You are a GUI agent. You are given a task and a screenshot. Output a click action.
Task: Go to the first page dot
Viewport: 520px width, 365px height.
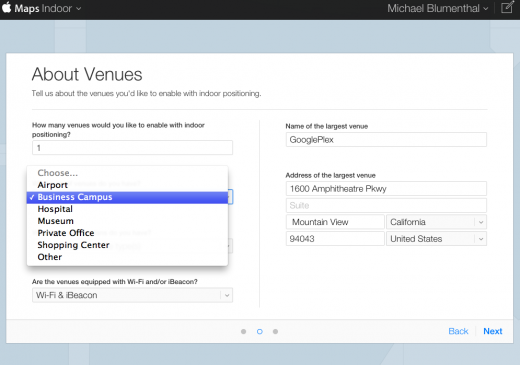[243, 332]
